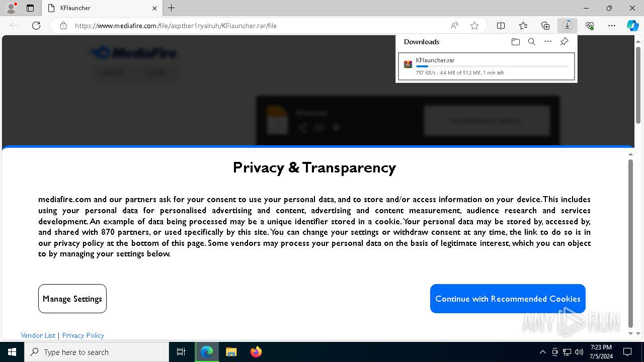The image size is (644, 362).
Task: Show hidden system tray icons
Action: pos(543,352)
